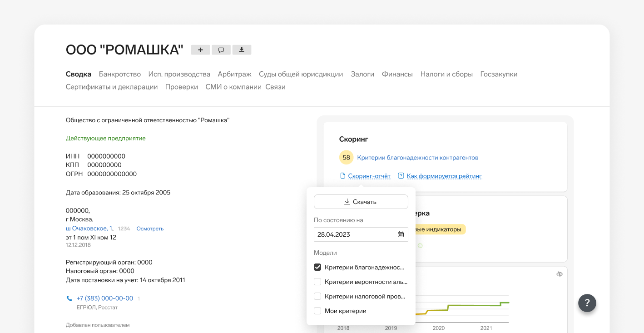
Task: Switch to the Финансы tab
Action: (x=397, y=74)
